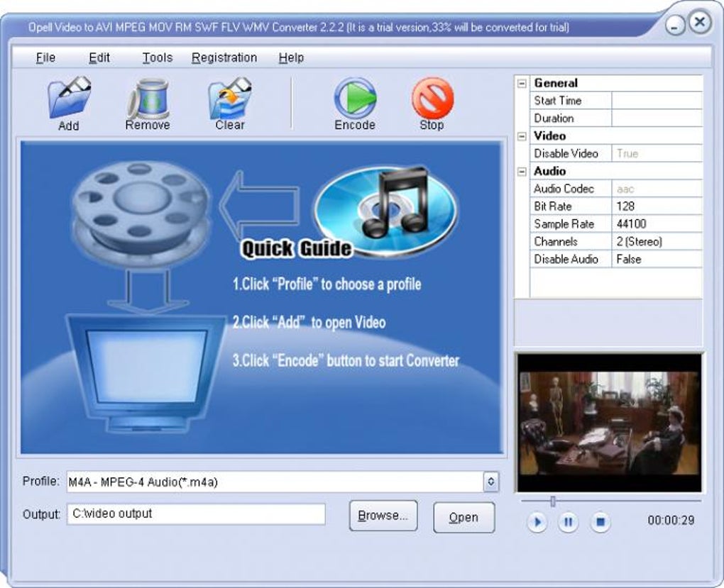Viewport: 724px width, 588px height.
Task: Collapse the Audio property group
Action: pos(522,171)
